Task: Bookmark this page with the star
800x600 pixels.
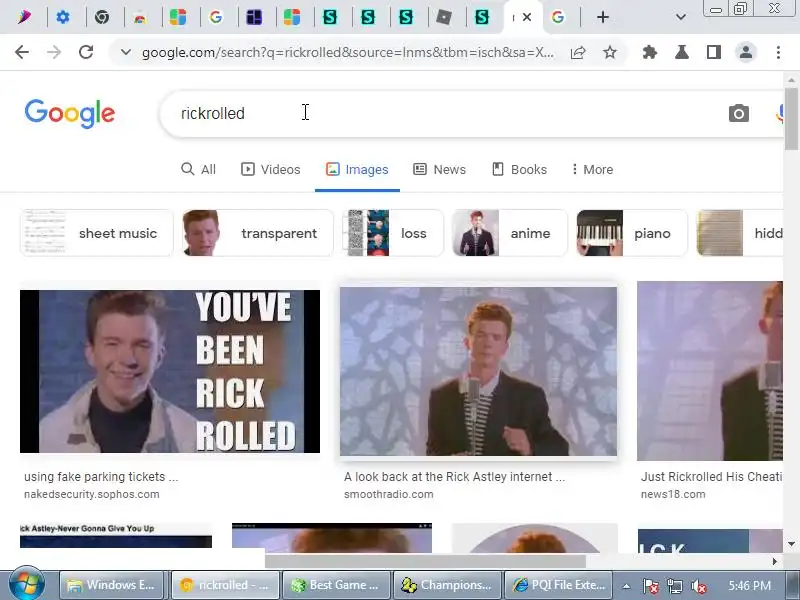Action: pos(610,52)
